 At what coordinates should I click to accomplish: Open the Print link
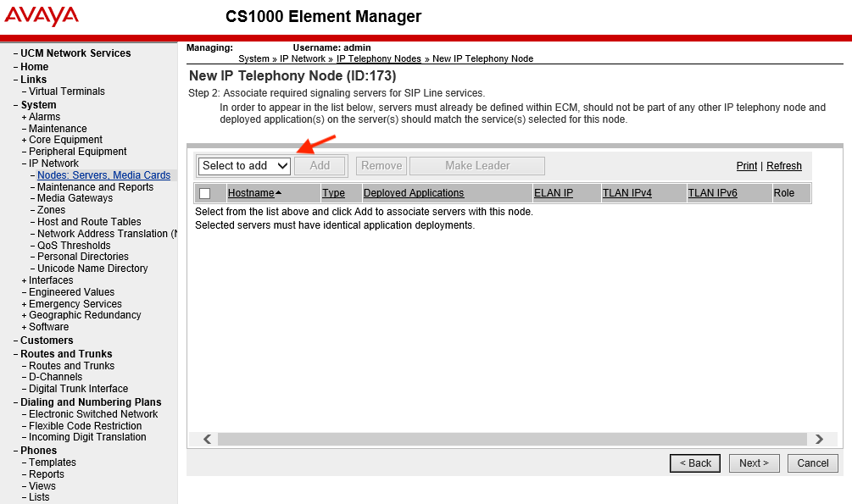click(747, 166)
